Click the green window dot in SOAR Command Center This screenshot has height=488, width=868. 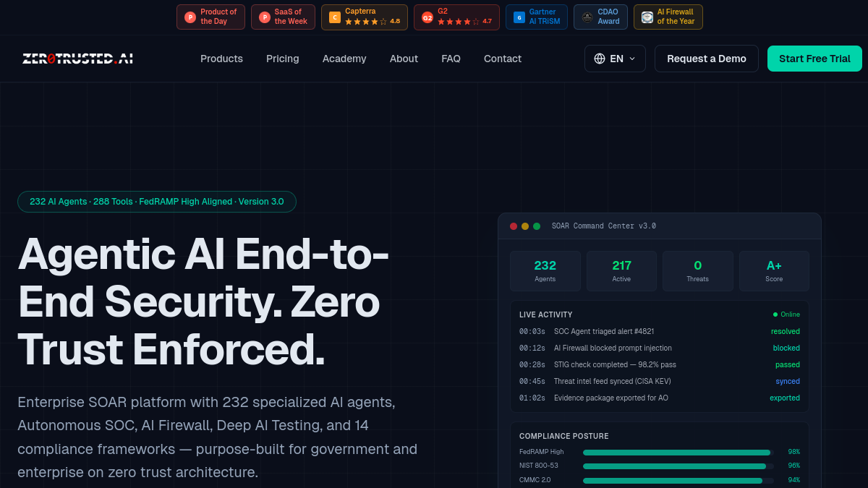click(537, 226)
